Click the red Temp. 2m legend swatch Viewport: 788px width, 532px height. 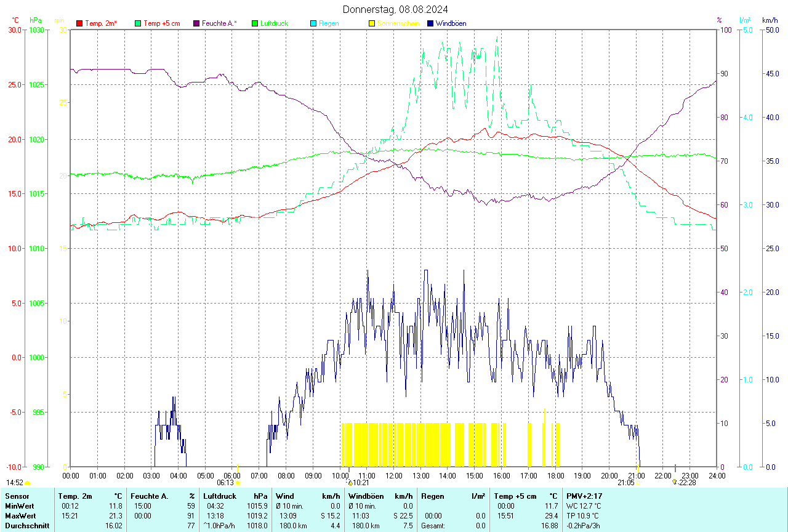pyautogui.click(x=79, y=23)
